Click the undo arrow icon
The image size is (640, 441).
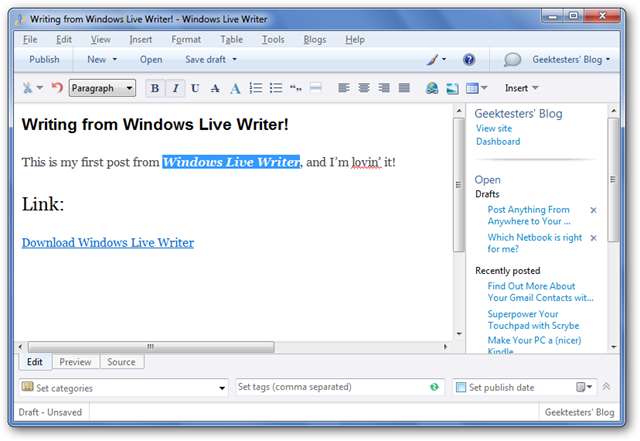click(x=56, y=88)
